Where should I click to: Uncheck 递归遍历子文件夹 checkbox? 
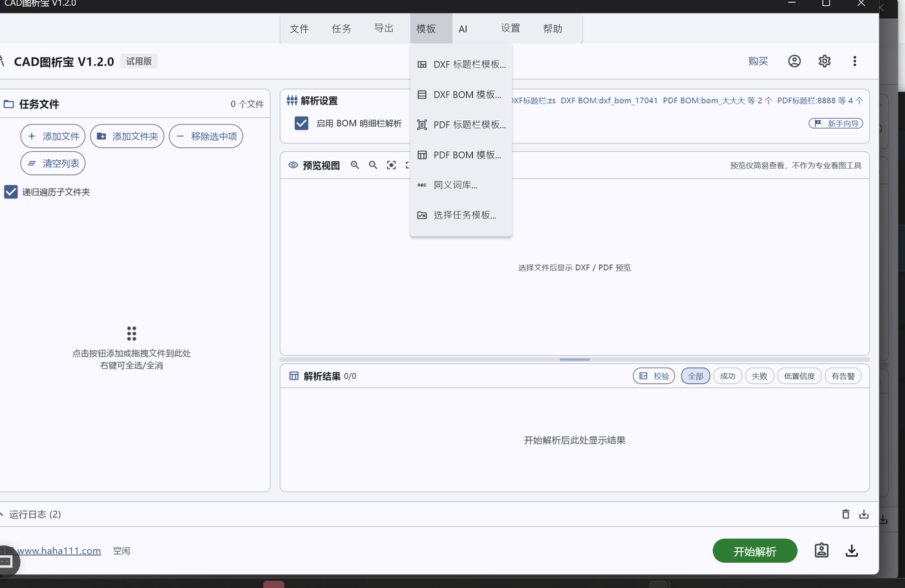coord(11,192)
